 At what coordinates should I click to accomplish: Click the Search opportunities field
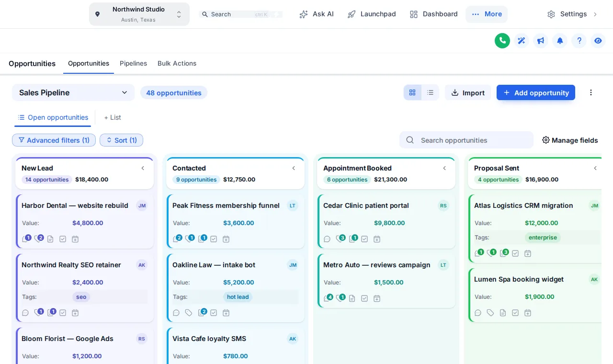point(466,140)
